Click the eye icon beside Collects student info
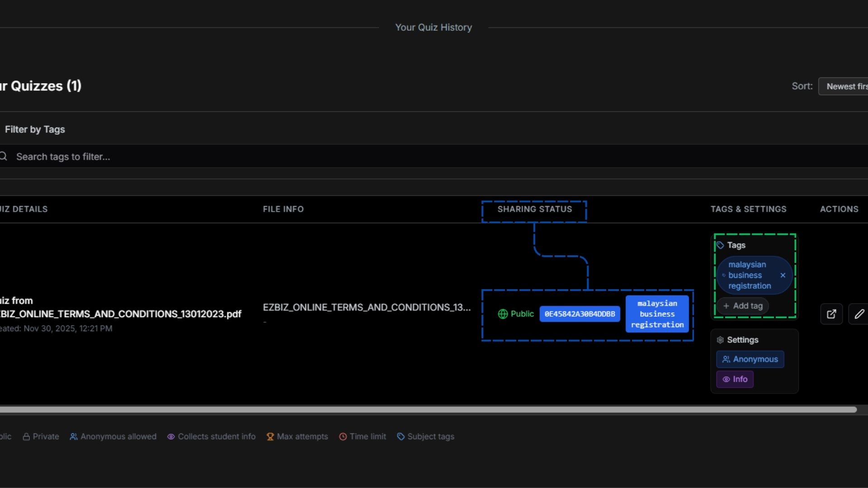 point(171,436)
